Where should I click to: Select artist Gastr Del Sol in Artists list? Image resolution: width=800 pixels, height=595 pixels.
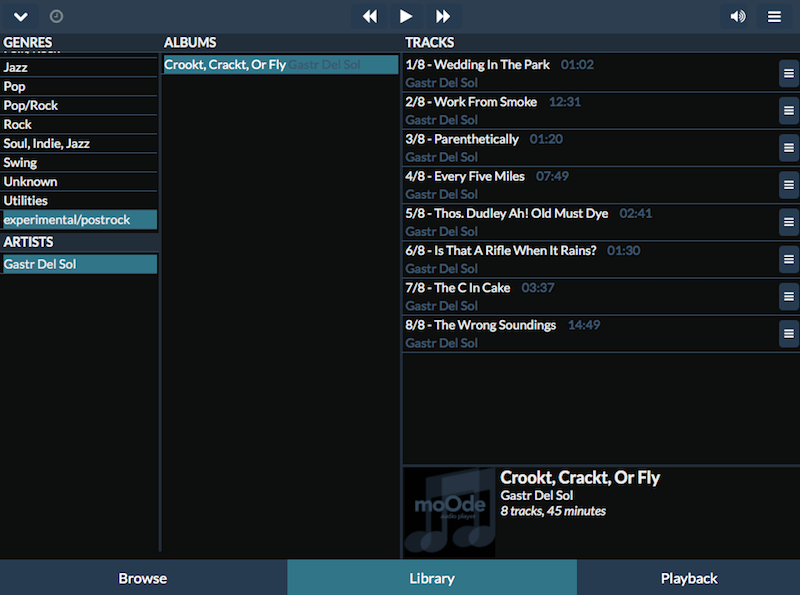(79, 264)
